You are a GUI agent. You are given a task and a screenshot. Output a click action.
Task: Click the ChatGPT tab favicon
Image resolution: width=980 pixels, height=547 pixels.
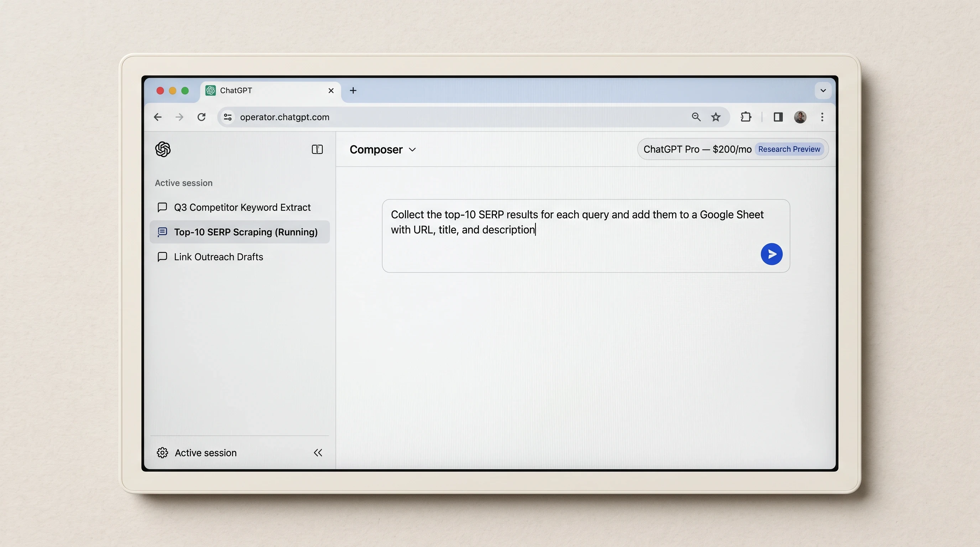(210, 90)
